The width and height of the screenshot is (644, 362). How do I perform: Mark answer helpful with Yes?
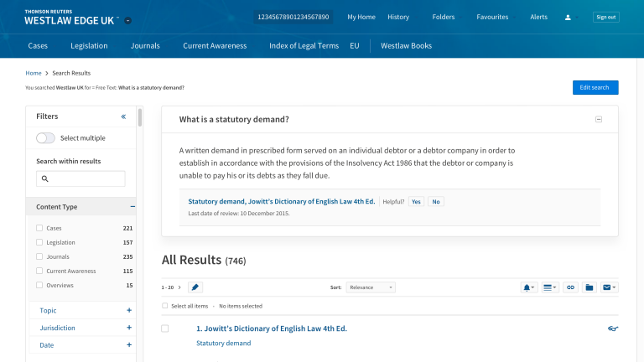point(416,201)
